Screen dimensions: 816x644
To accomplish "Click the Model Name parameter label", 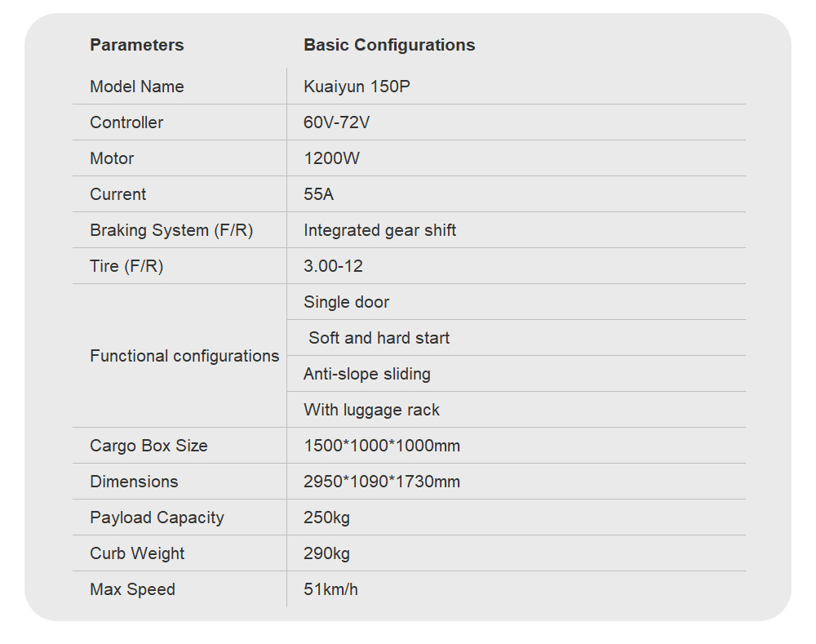I will coord(137,87).
